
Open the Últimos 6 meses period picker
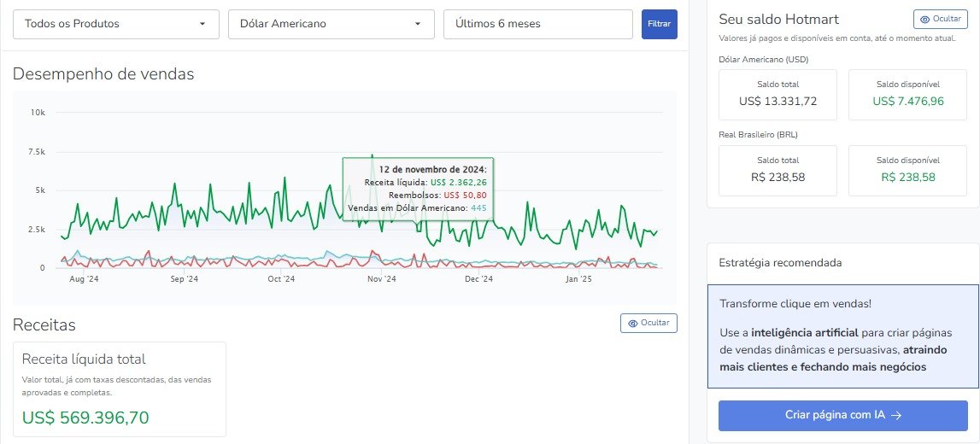pos(537,24)
